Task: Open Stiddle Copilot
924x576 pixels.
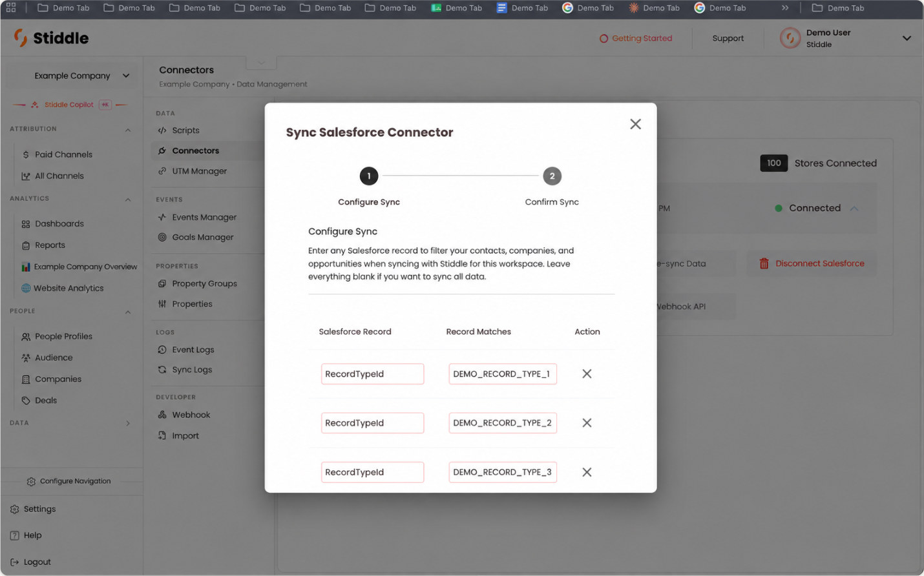Action: click(69, 105)
